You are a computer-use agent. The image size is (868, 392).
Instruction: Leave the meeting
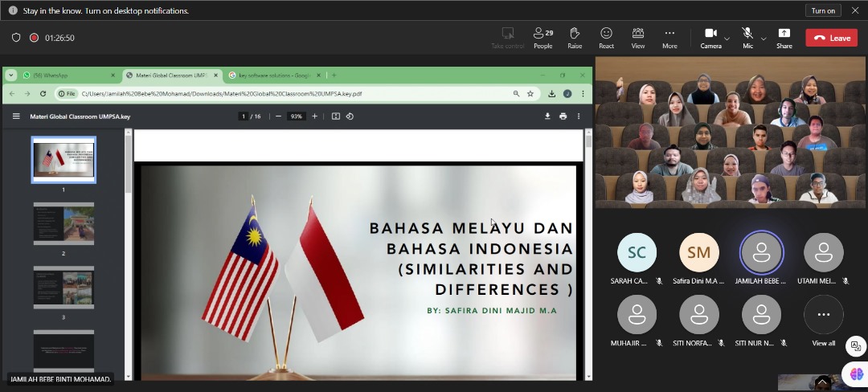tap(832, 38)
